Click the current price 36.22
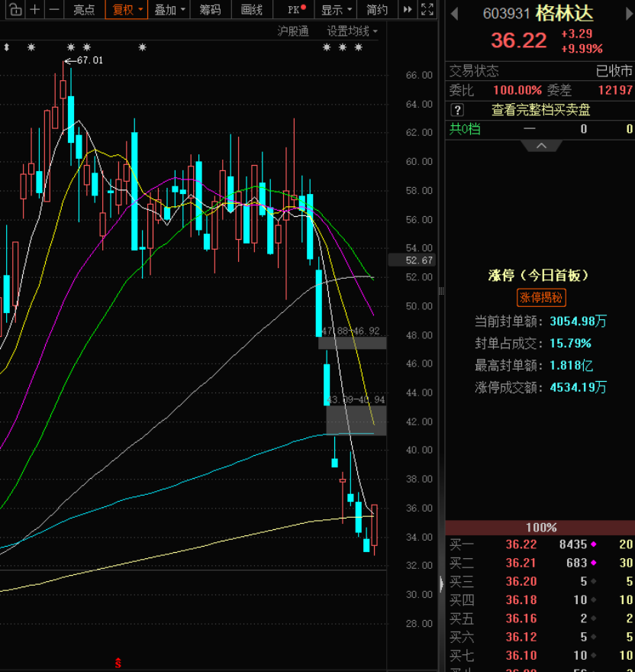This screenshot has height=672, width=635. pyautogui.click(x=519, y=40)
